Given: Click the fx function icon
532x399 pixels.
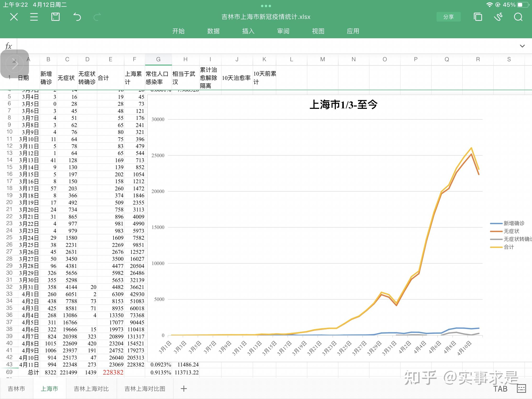Looking at the screenshot, I should pos(8,46).
